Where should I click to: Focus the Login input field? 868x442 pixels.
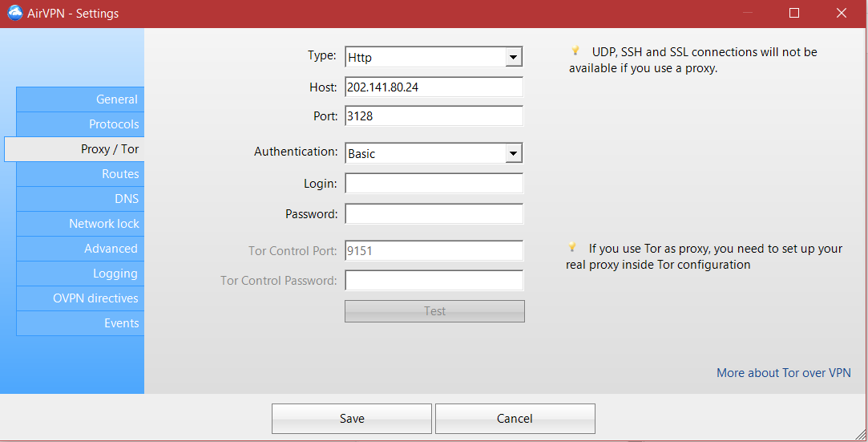pyautogui.click(x=434, y=184)
